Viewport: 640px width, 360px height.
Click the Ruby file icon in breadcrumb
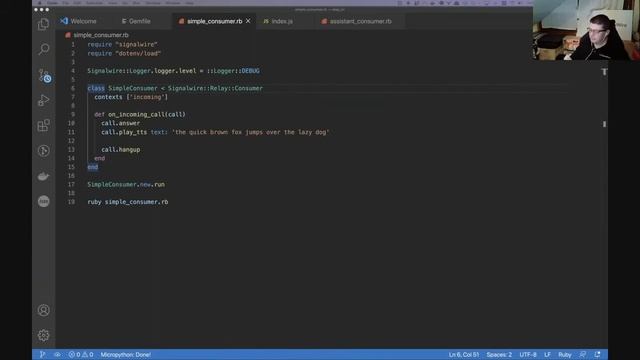coord(68,35)
